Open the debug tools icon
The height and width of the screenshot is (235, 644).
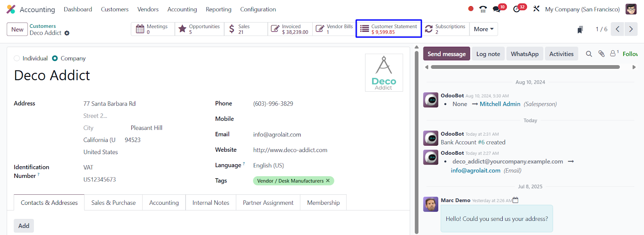tap(536, 8)
